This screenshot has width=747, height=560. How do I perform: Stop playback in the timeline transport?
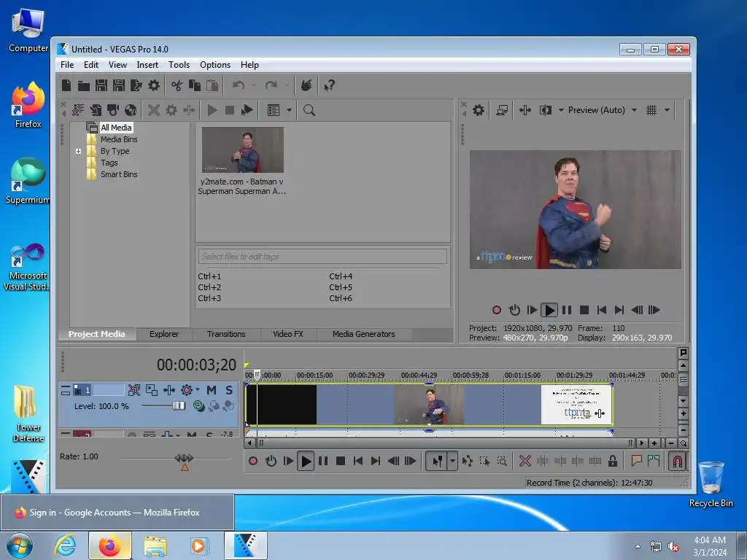340,461
